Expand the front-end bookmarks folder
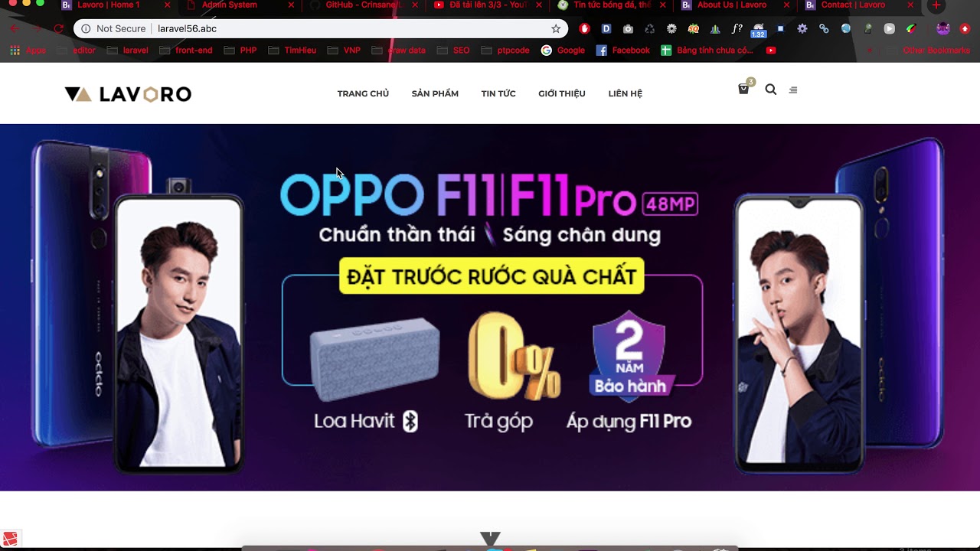The width and height of the screenshot is (980, 551). click(x=186, y=51)
